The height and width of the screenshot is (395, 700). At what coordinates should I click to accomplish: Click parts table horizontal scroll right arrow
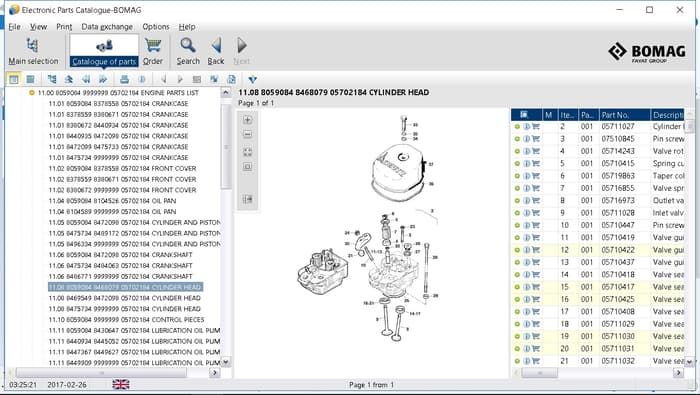click(x=679, y=373)
